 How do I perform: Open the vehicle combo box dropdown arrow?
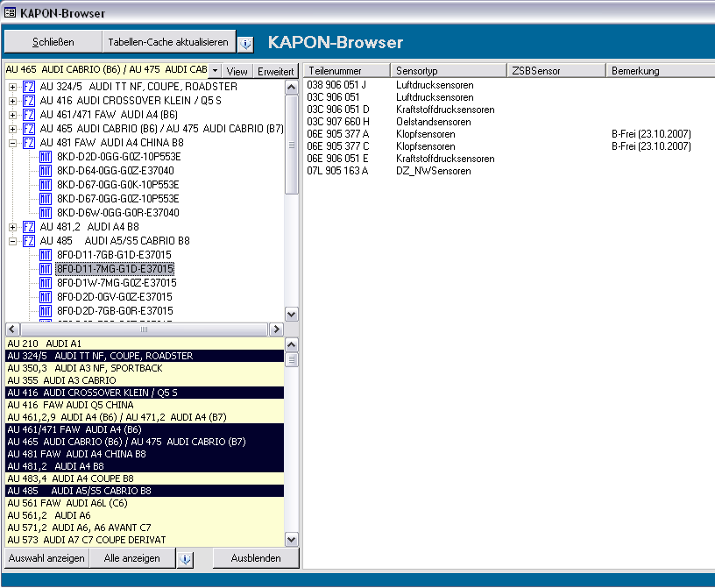pos(216,71)
